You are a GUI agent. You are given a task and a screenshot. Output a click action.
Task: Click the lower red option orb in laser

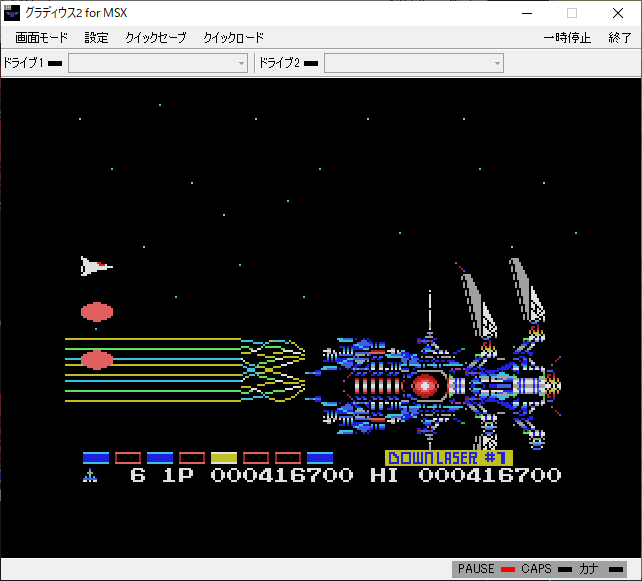(x=97, y=360)
